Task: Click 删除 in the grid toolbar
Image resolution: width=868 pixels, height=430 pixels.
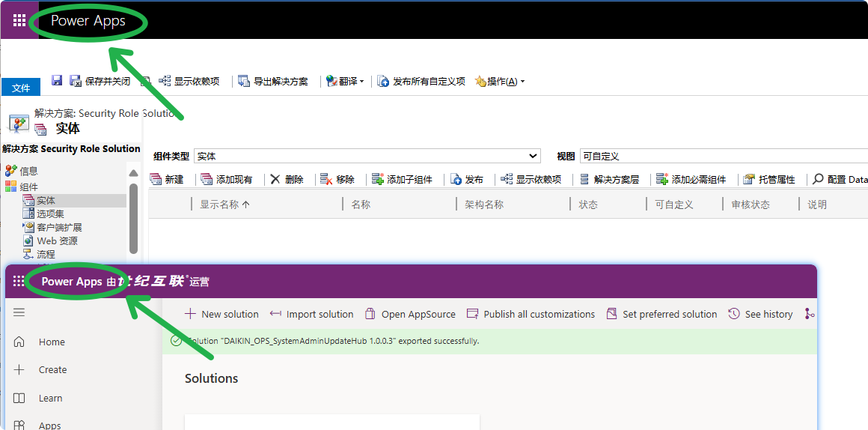Action: click(287, 180)
